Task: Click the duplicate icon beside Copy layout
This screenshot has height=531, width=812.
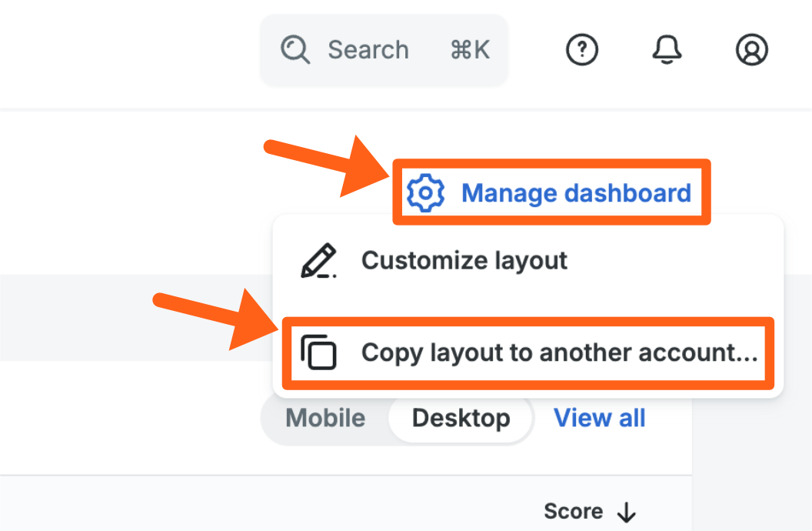Action: [318, 353]
